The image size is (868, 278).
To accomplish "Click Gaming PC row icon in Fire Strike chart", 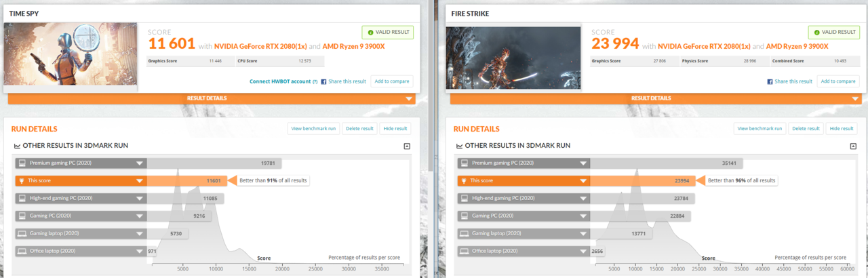I will pyautogui.click(x=464, y=216).
